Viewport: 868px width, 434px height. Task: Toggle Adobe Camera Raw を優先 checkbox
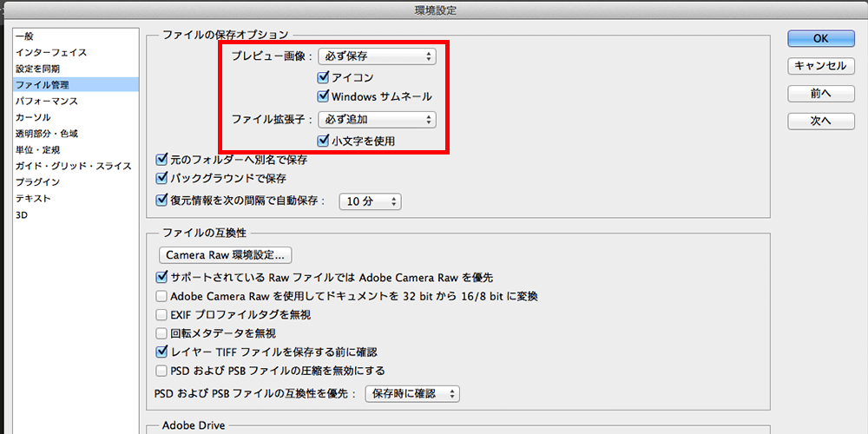[161, 276]
